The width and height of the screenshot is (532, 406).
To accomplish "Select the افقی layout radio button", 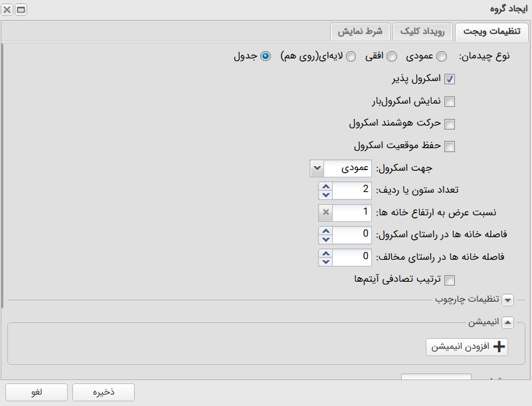I will 392,56.
